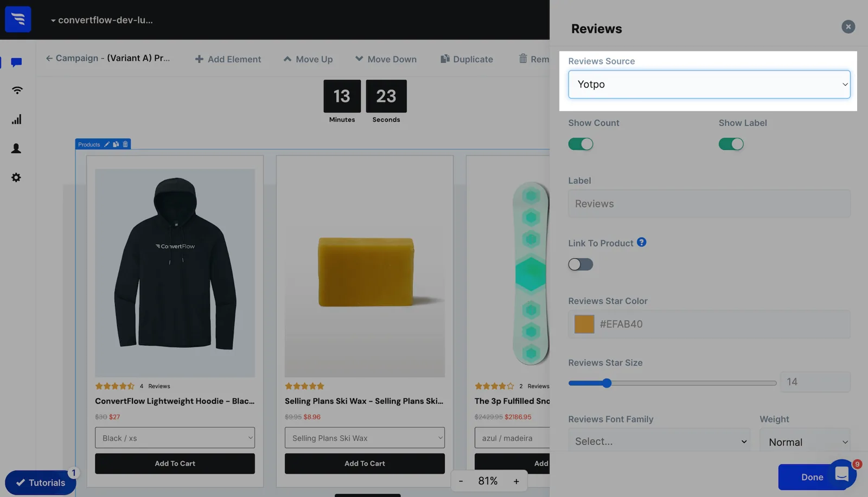Click the $8.96 ski wax price
The height and width of the screenshot is (497, 868).
312,417
